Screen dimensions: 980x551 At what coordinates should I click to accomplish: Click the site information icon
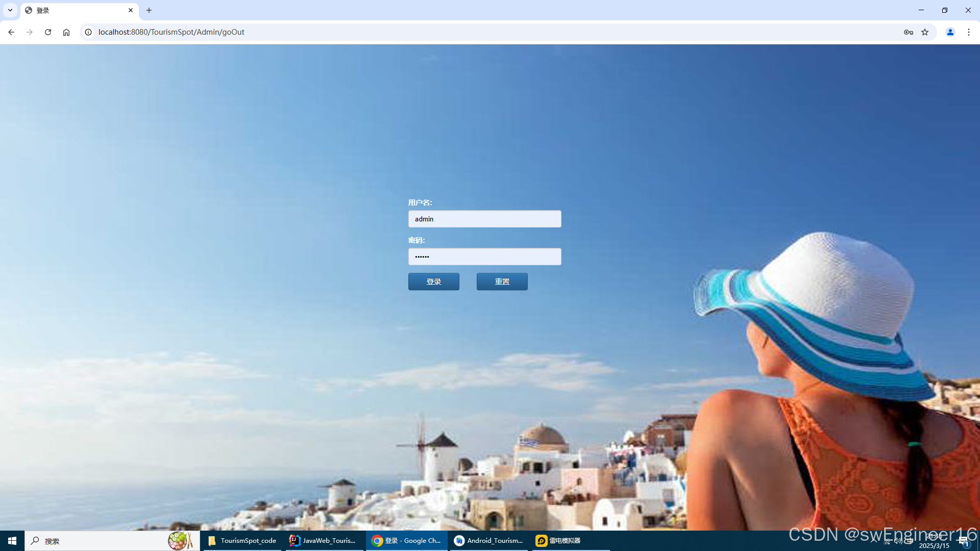tap(88, 32)
